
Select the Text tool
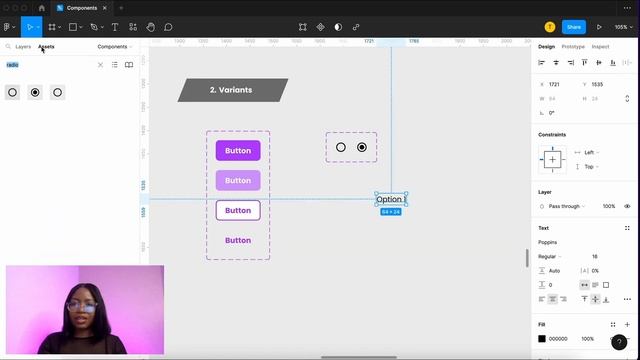(115, 27)
